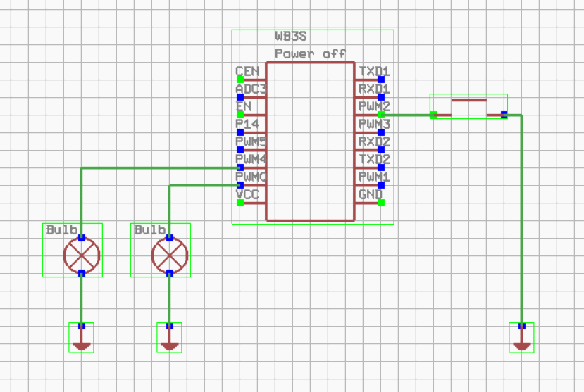The width and height of the screenshot is (584, 392).
Task: Click the top terminal of PWM4 bulb
Action: click(x=82, y=238)
